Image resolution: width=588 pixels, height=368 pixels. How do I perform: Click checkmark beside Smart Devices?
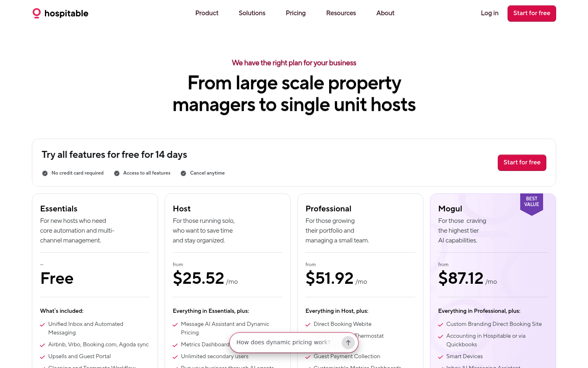tap(441, 357)
